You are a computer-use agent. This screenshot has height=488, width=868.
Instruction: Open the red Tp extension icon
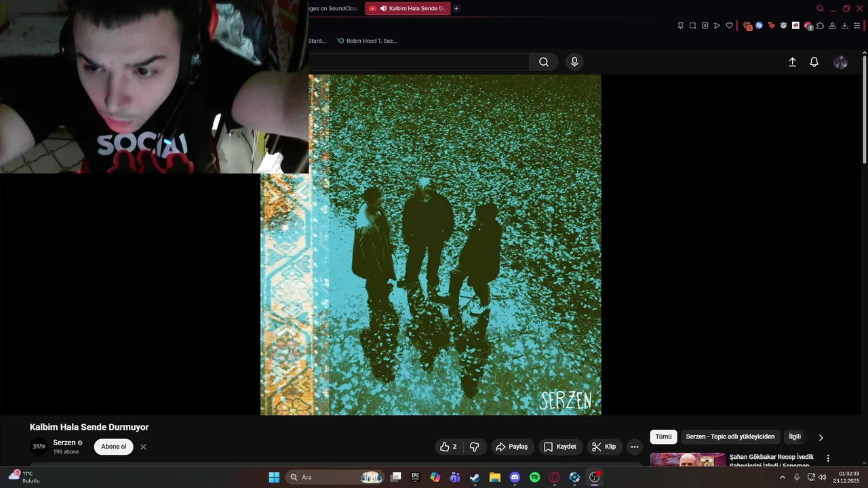[x=771, y=26]
